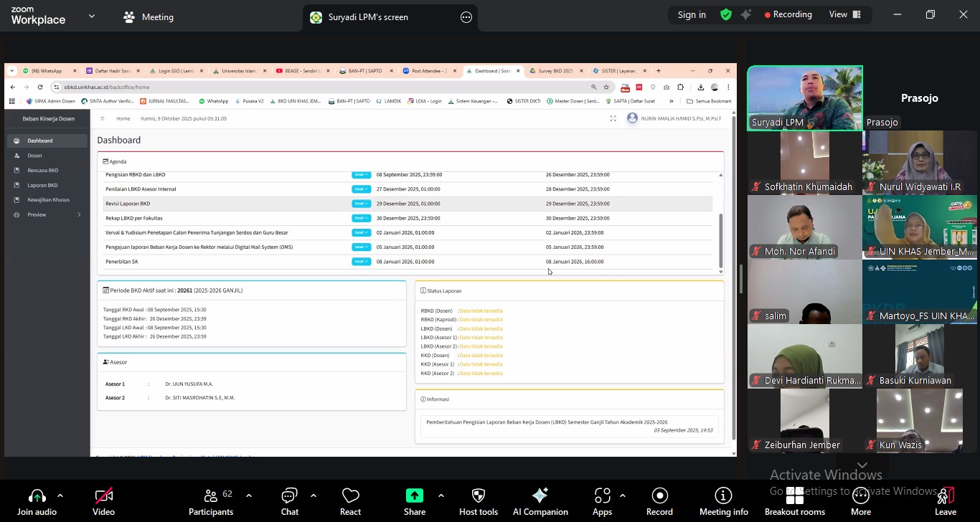Open the Meeting info icon
980x522 pixels.
coord(723,496)
